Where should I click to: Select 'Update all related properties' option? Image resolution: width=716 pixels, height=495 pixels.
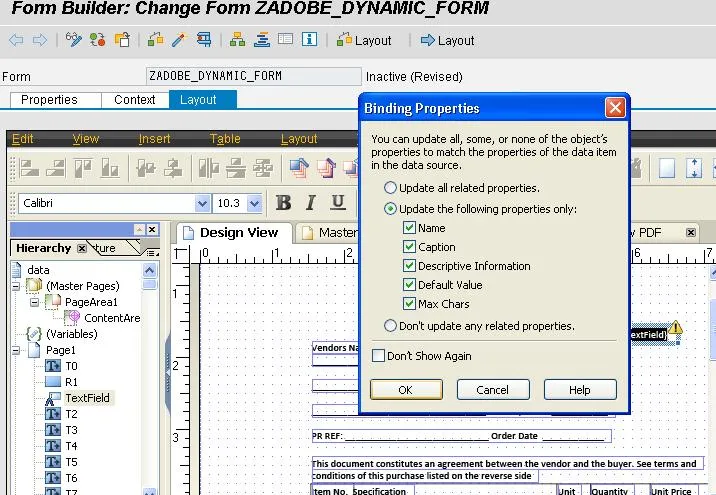pyautogui.click(x=390, y=188)
